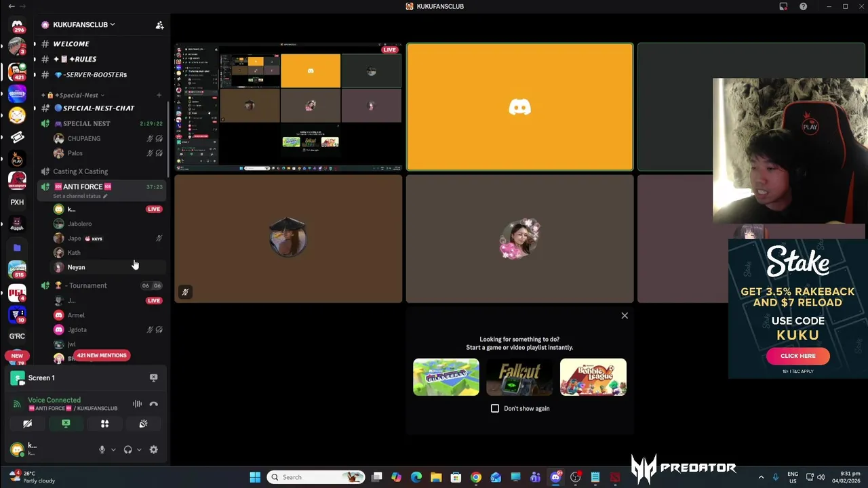Screen dimensions: 868x488
Task: Mute the microphone in the user panel
Action: tap(102, 449)
